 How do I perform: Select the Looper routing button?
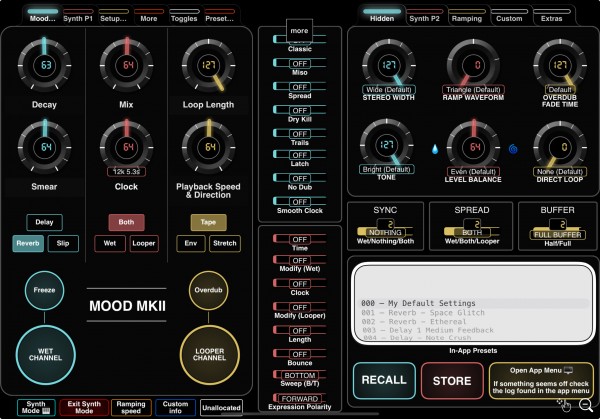(143, 243)
